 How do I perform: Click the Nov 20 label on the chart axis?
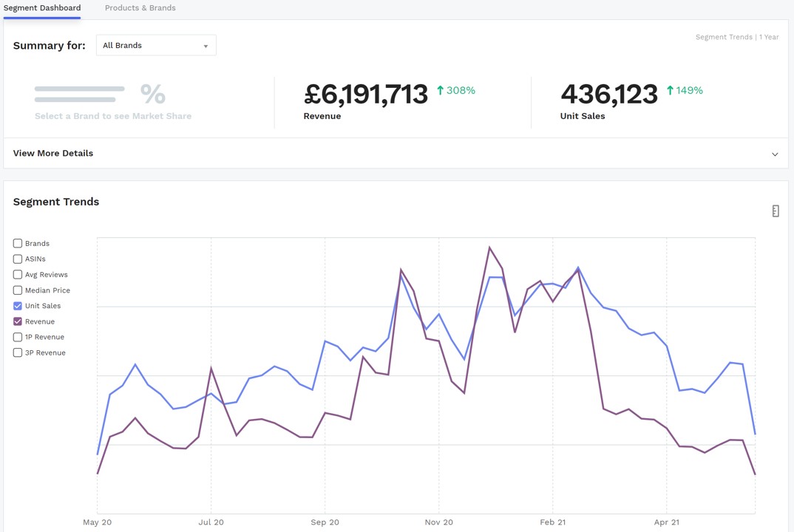[x=438, y=522]
